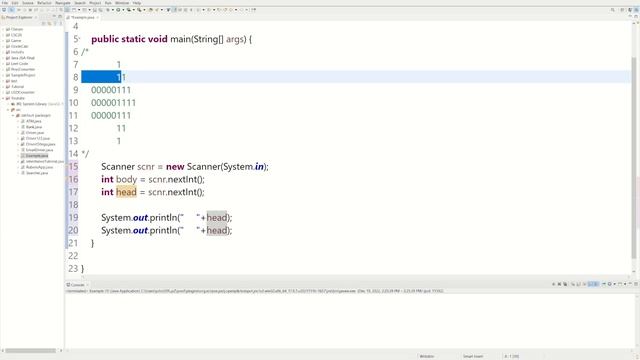Click the editor vertical scrollbar

point(634,157)
